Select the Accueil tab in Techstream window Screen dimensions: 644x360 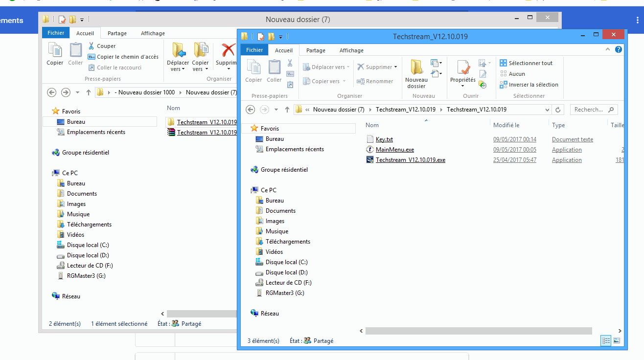(x=284, y=50)
